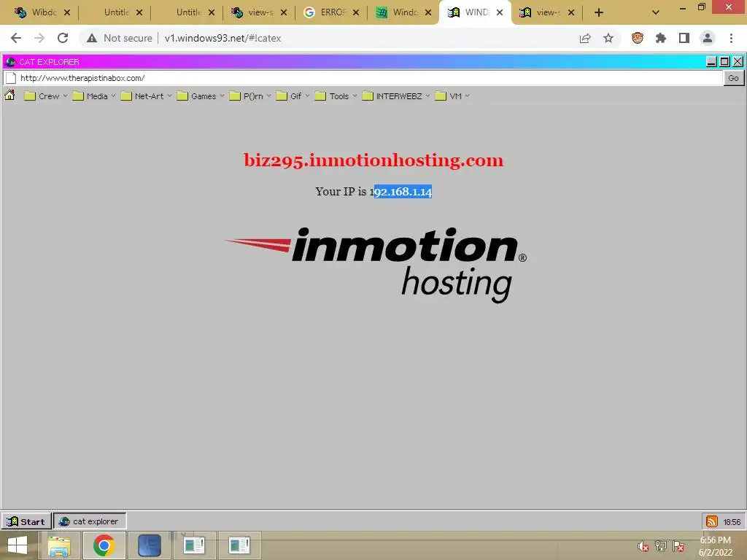This screenshot has height=560, width=747.
Task: Expand the Tools bookmark folder
Action: pyautogui.click(x=336, y=96)
